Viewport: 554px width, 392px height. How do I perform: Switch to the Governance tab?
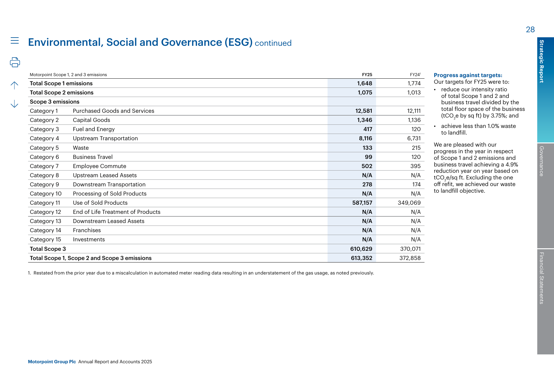point(545,196)
